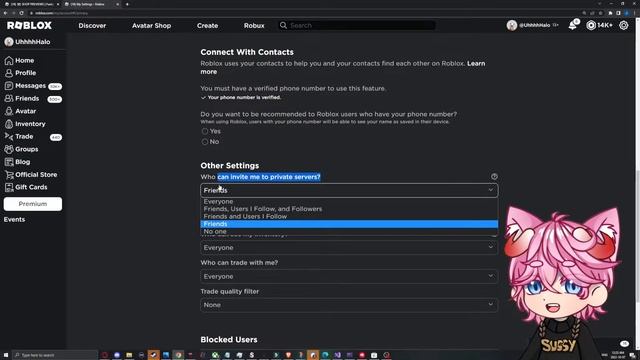Viewport: 640px width, 360px height.
Task: Click the UhhhhHalo avatar in top bar
Action: pos(512,25)
